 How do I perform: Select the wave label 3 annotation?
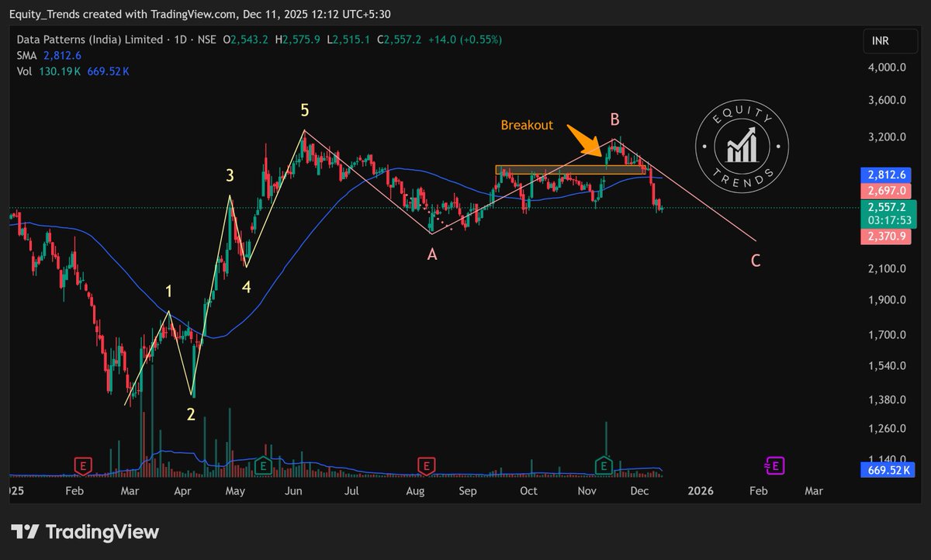(x=230, y=176)
